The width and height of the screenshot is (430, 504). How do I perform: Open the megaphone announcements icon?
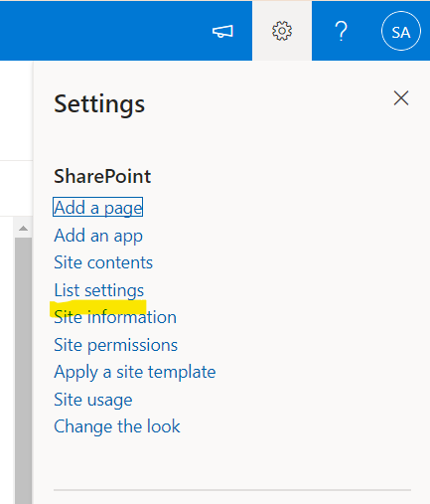tap(222, 32)
